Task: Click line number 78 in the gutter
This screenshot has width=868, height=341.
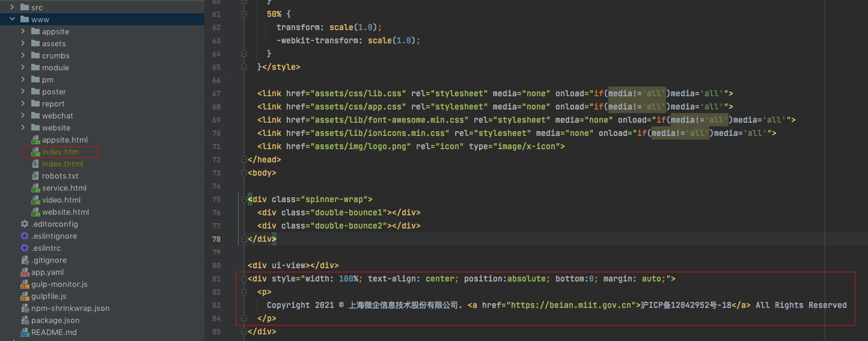Action: [x=216, y=239]
